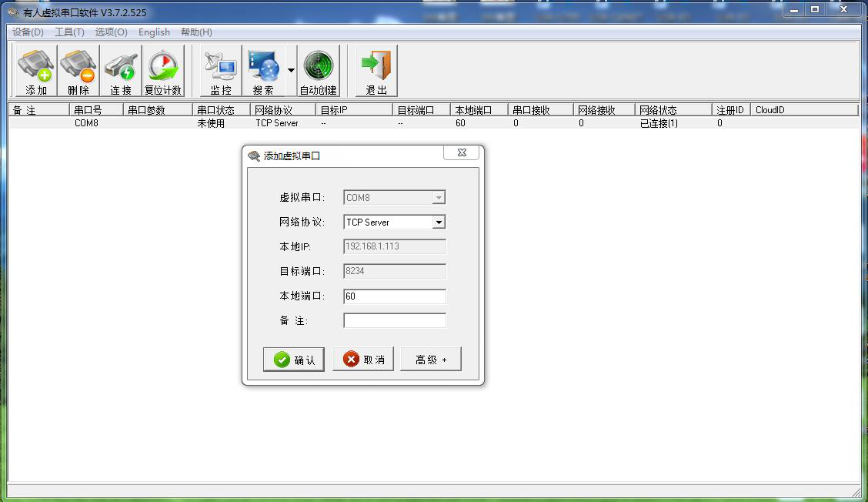The height and width of the screenshot is (502, 868).
Task: Click the CloudID column header
Action: (x=804, y=109)
